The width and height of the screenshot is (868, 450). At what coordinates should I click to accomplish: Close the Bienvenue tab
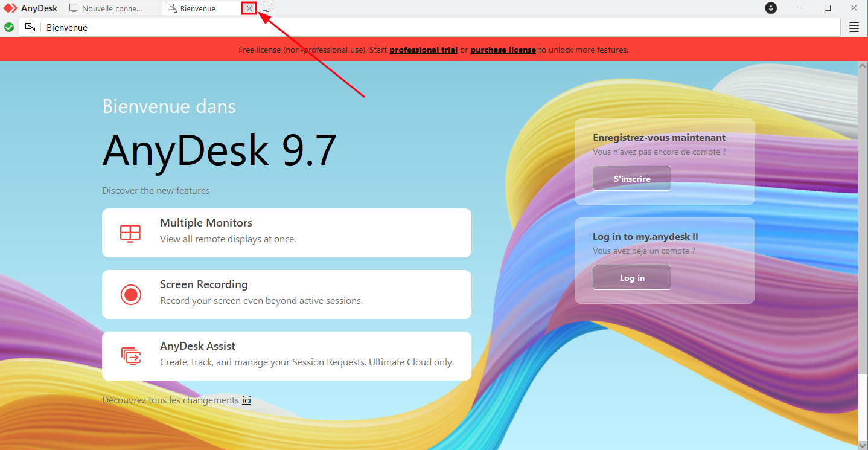pos(249,8)
